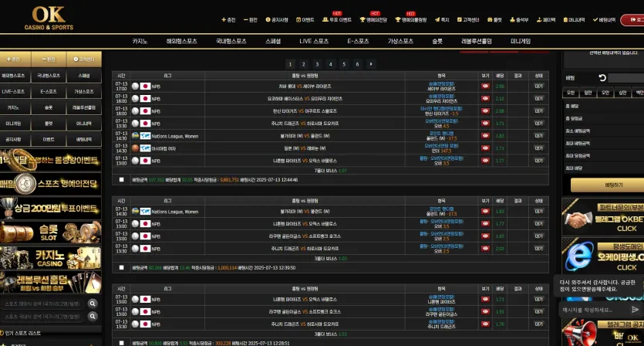Tick checkbox for the third bet slip
This screenshot has height=346, width=644.
coord(121,343)
